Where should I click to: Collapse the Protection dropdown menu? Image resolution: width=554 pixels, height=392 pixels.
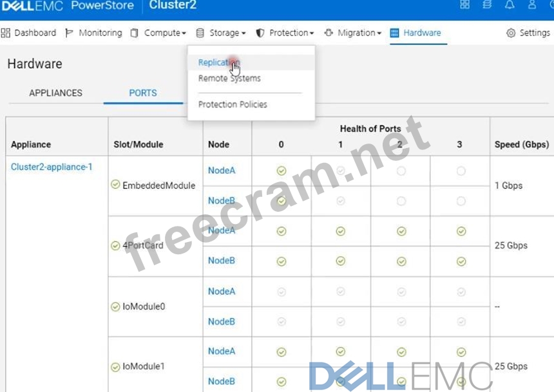coord(285,33)
